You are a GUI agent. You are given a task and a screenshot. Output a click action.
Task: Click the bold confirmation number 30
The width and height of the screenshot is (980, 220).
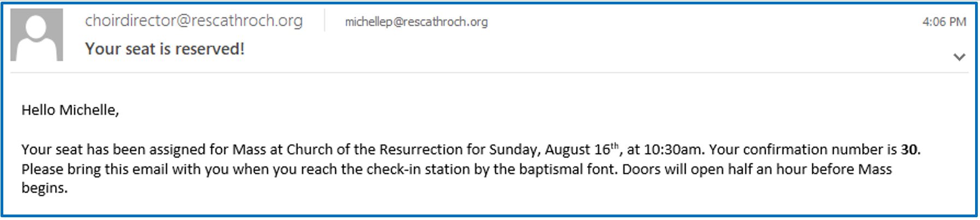pyautogui.click(x=909, y=149)
